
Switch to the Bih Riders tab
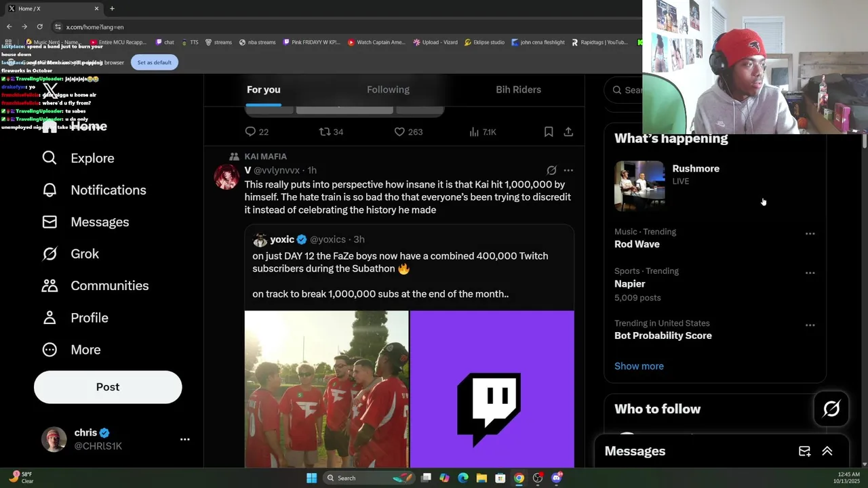click(x=518, y=89)
